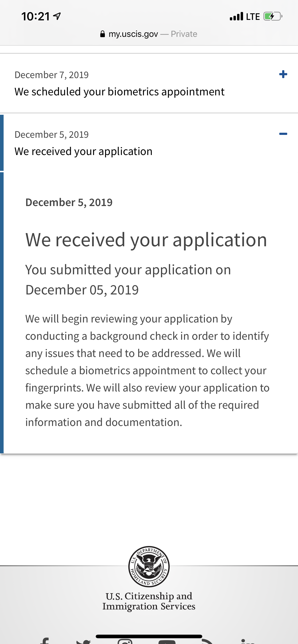
Task: Open the December 7, 2019 biometrics appointment row
Action: click(x=149, y=83)
